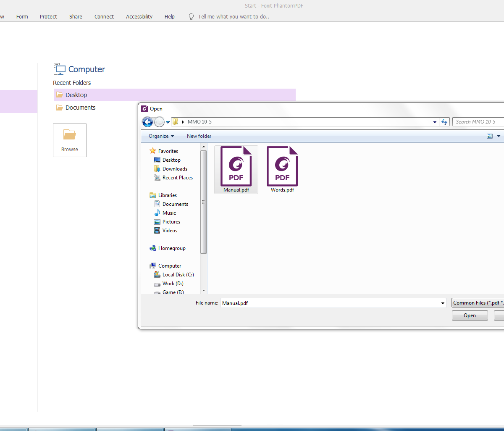The height and width of the screenshot is (431, 504).
Task: Open the Share ribbon tab
Action: [x=76, y=17]
